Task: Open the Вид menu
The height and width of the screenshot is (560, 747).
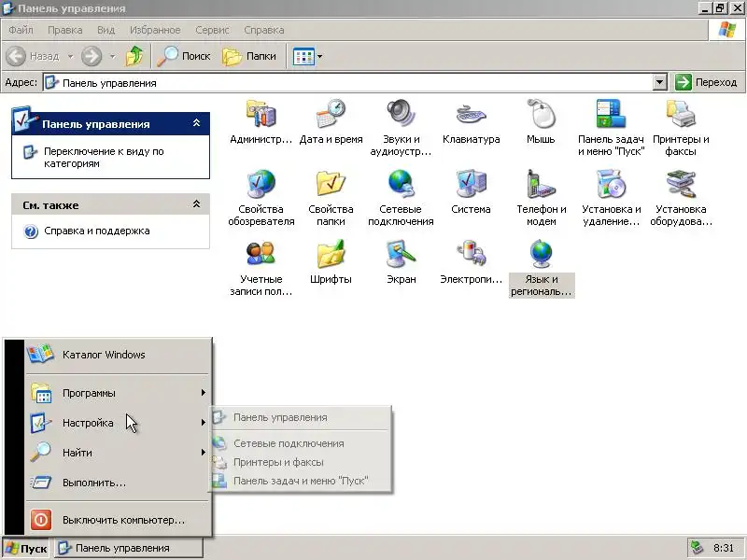Action: point(106,30)
